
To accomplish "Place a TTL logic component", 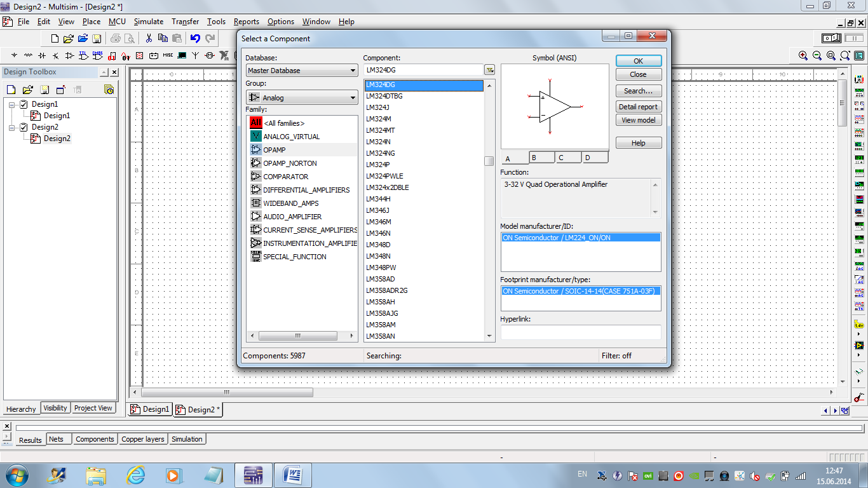I will pyautogui.click(x=84, y=56).
